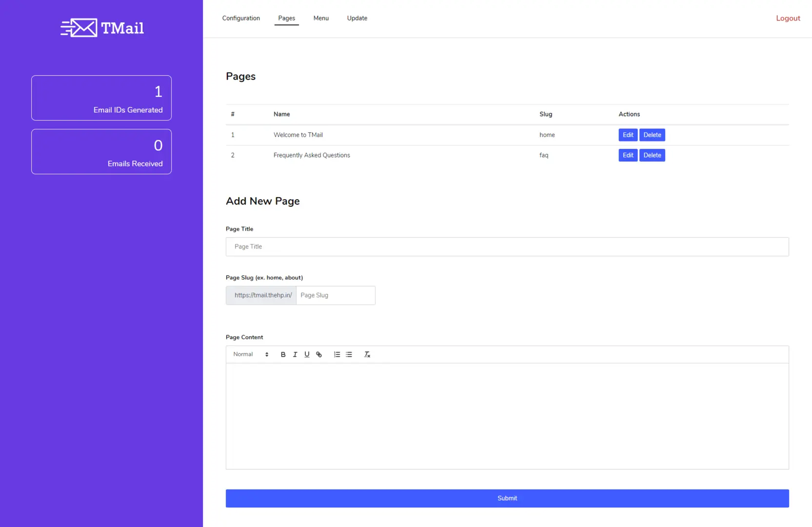Select the Pages tab
Image resolution: width=812 pixels, height=527 pixels.
pos(286,18)
